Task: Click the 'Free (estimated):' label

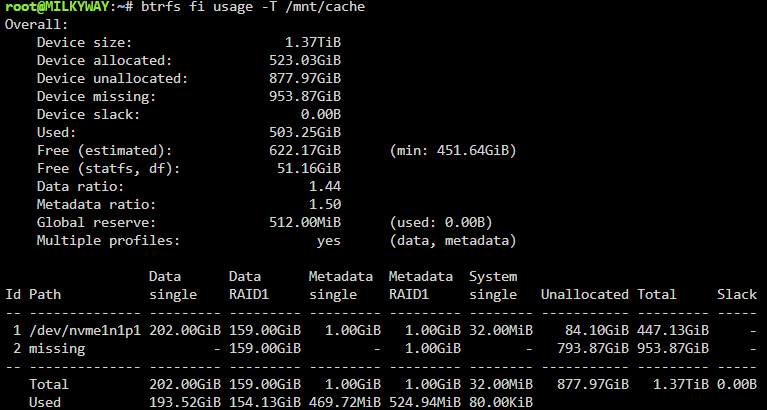Action: (x=105, y=150)
